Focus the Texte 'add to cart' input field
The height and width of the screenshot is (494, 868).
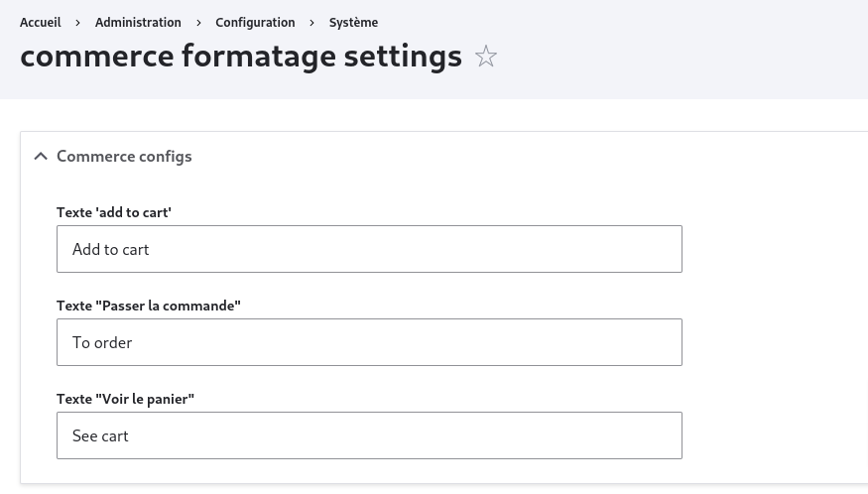coord(369,249)
